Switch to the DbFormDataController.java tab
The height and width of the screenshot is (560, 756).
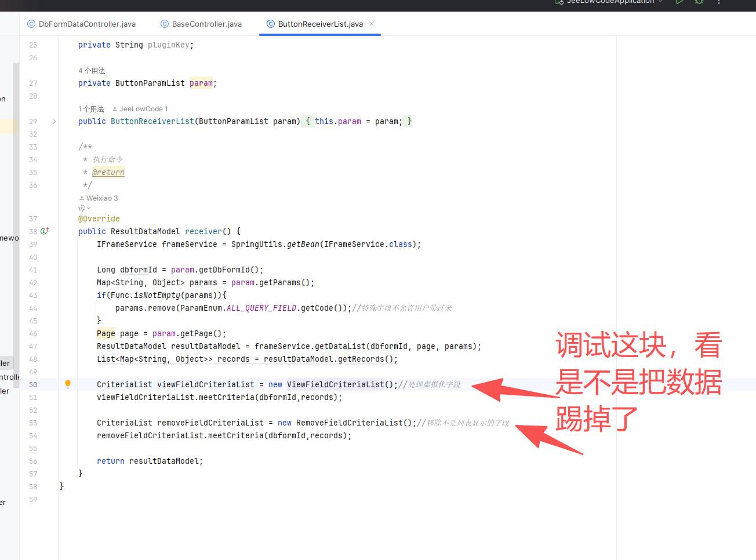87,24
